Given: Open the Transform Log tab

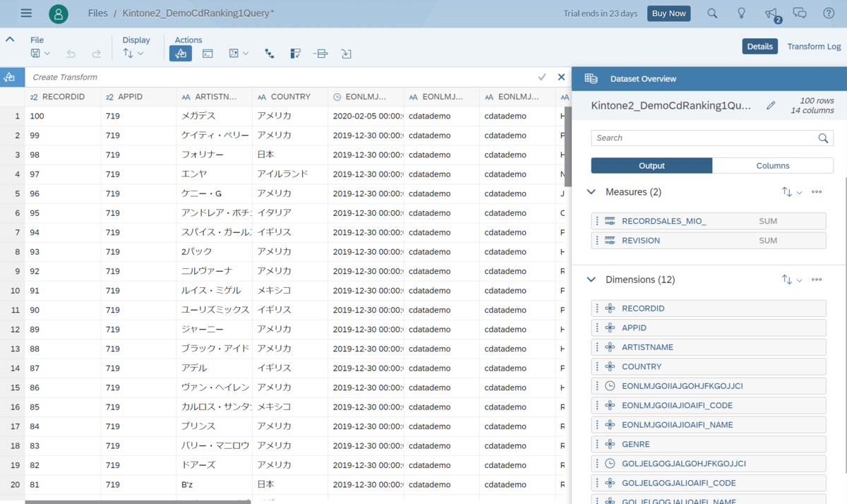Looking at the screenshot, I should [x=813, y=46].
